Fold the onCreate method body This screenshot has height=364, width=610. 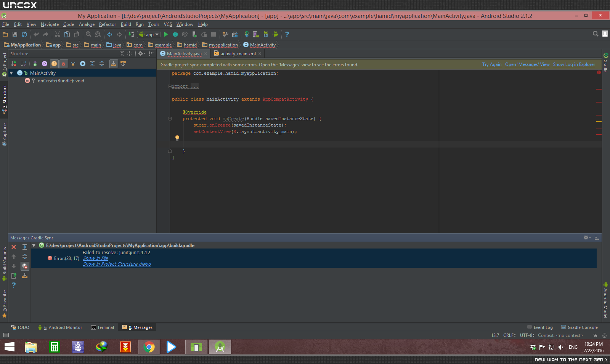[x=170, y=119]
